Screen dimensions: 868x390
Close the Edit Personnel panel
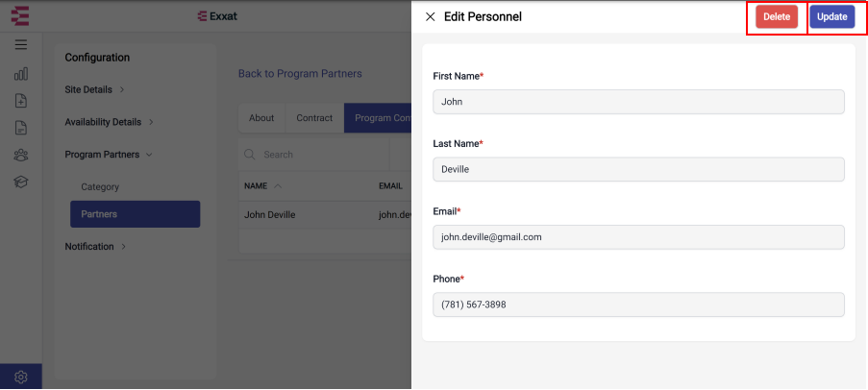point(430,16)
